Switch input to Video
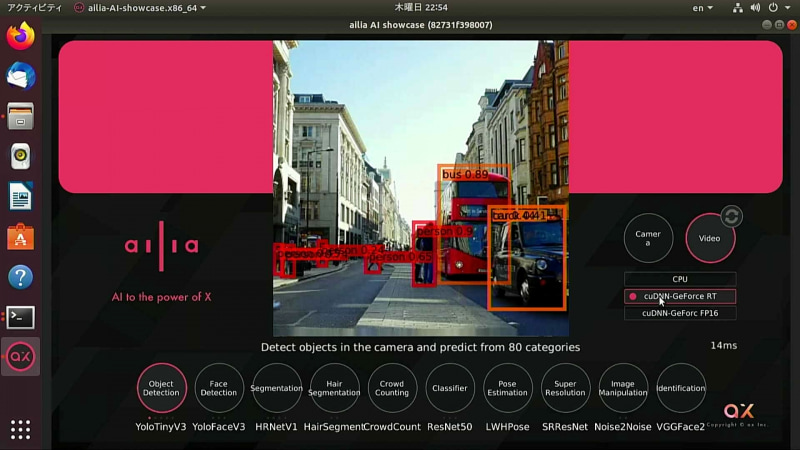The image size is (800, 450). (710, 238)
